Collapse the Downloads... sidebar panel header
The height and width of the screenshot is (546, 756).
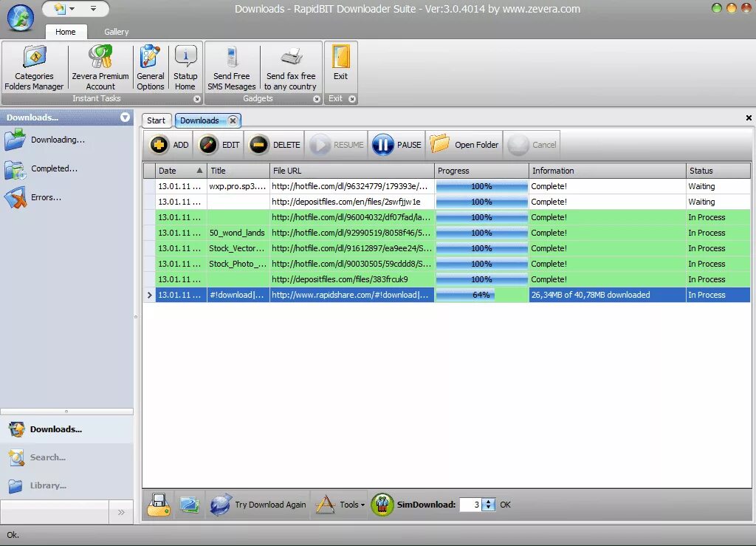click(125, 117)
